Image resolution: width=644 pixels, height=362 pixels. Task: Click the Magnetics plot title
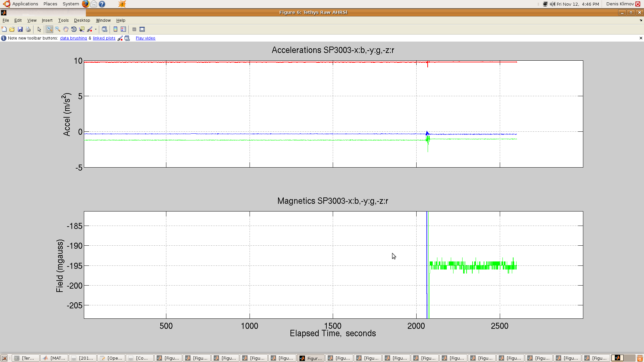pos(333,201)
